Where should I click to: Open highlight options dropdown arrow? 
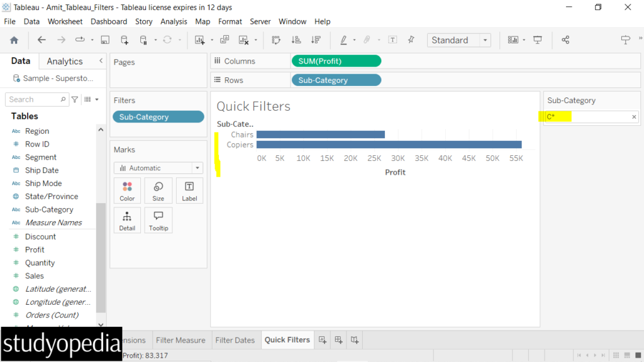[x=354, y=40]
